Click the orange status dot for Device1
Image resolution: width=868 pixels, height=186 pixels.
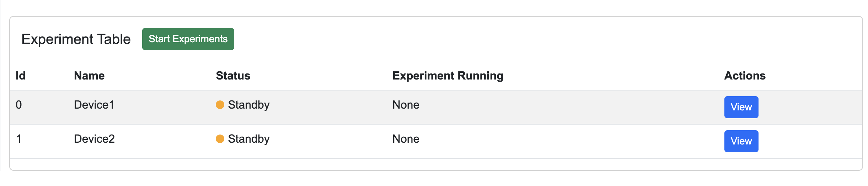220,105
